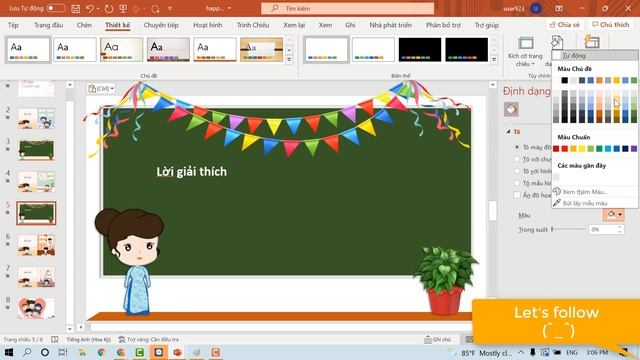This screenshot has width=640, height=360.
Task: Open Xem thêm Màu more colors option
Action: 585,192
